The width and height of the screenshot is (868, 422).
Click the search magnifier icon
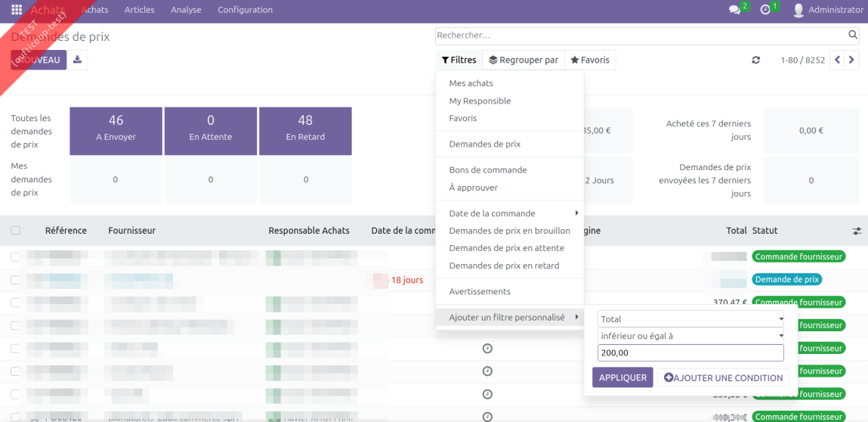point(854,35)
